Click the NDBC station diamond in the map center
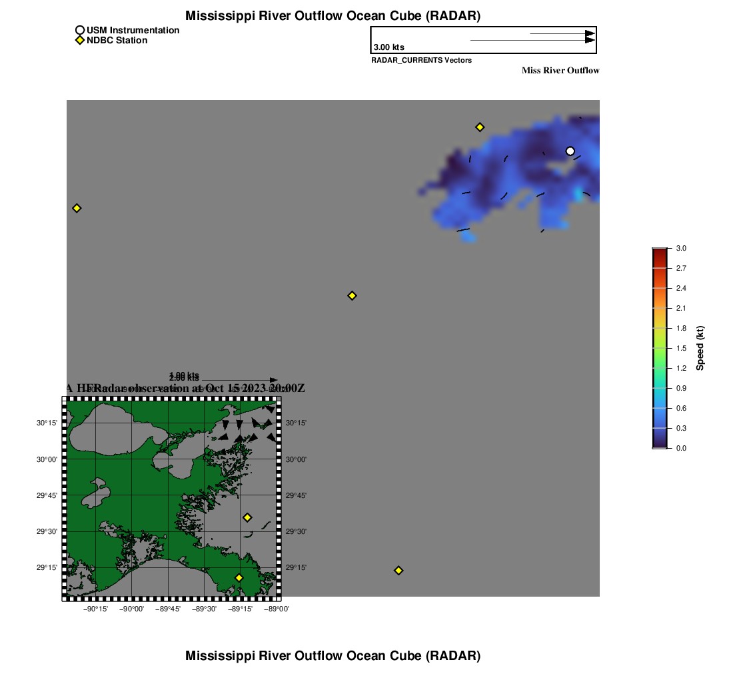Image resolution: width=733 pixels, height=700 pixels. 352,295
